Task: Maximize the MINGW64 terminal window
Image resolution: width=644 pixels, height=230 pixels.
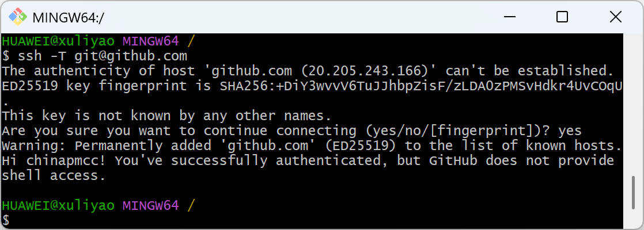Action: click(x=562, y=17)
